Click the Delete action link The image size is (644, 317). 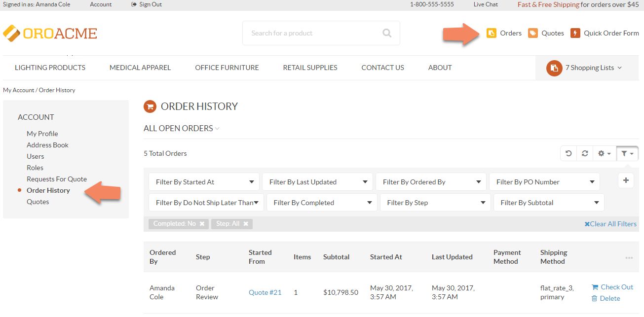click(610, 298)
